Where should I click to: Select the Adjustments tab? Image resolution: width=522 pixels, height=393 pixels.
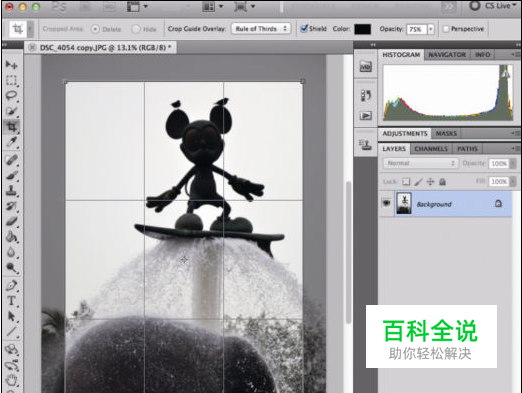point(405,134)
